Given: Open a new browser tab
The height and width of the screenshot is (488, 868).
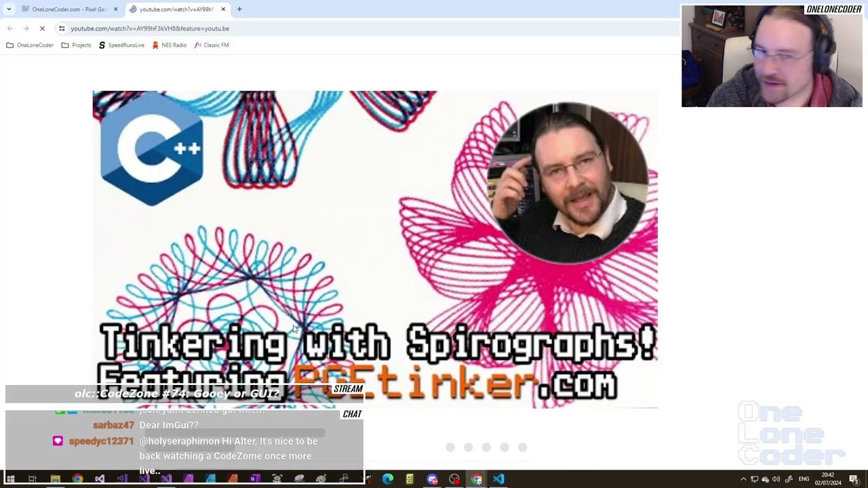Looking at the screenshot, I should coord(239,9).
